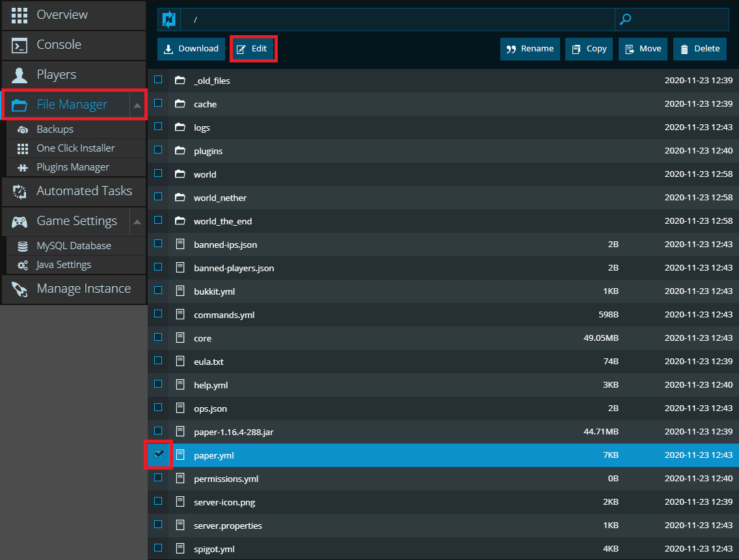
Task: Collapse the File Manager section
Action: tap(136, 104)
